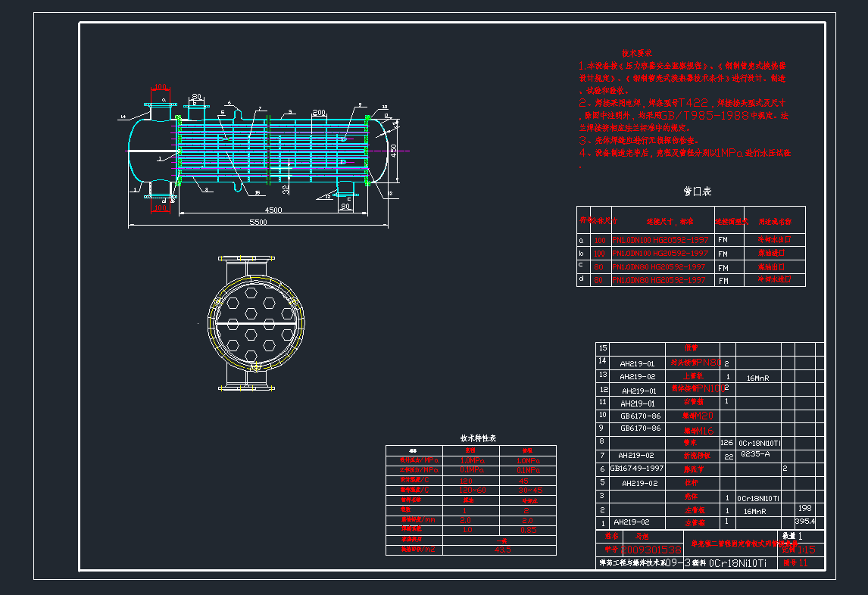The image size is (868, 595).
Task: Click the circular tube sheet cross-section view
Action: click(256, 324)
